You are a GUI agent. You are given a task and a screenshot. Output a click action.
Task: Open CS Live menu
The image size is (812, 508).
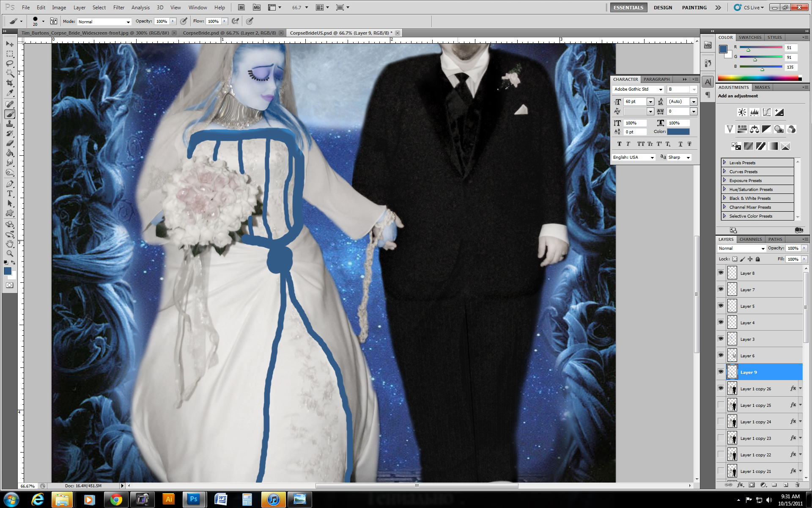749,7
